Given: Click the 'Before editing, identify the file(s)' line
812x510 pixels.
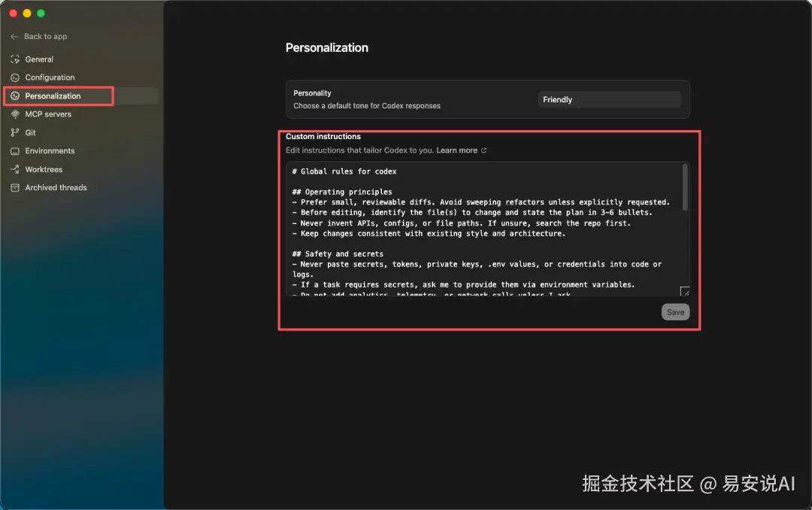Looking at the screenshot, I should (x=472, y=212).
